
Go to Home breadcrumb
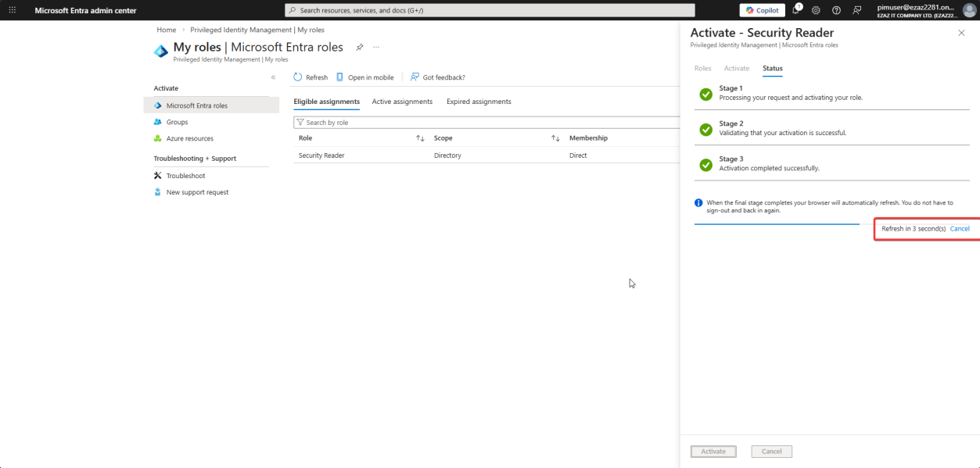tap(166, 30)
